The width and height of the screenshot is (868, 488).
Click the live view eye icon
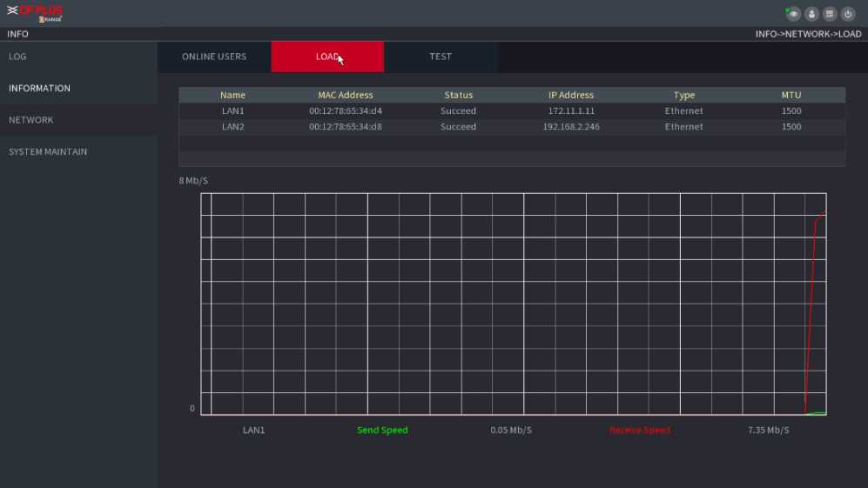[x=793, y=14]
